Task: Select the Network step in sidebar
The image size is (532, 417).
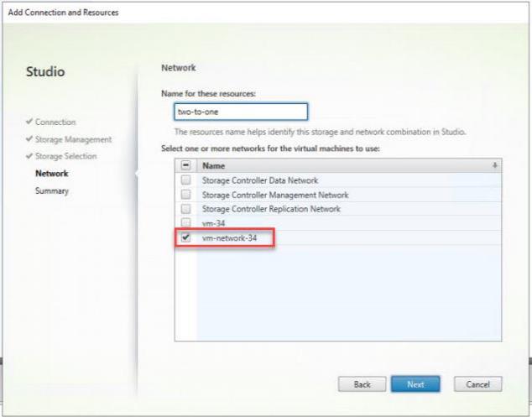Action: click(51, 174)
